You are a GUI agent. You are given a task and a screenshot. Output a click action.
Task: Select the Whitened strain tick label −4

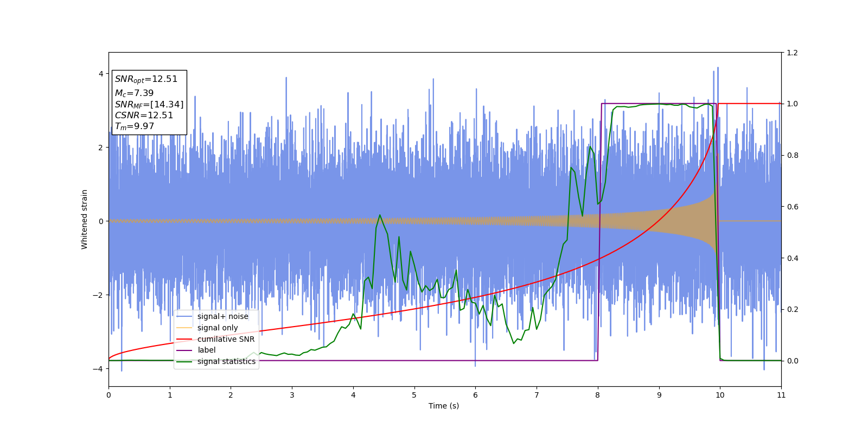tap(98, 369)
